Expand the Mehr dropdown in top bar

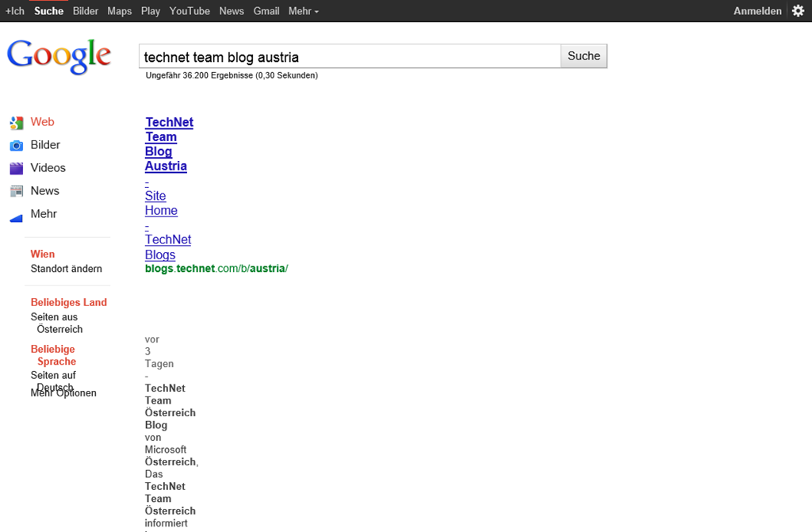tap(303, 11)
